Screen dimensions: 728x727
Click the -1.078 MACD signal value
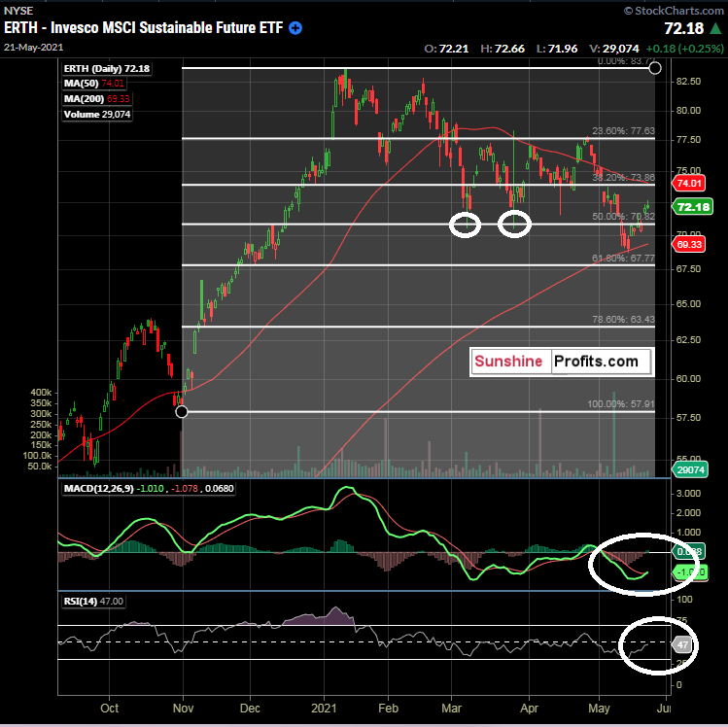click(185, 488)
